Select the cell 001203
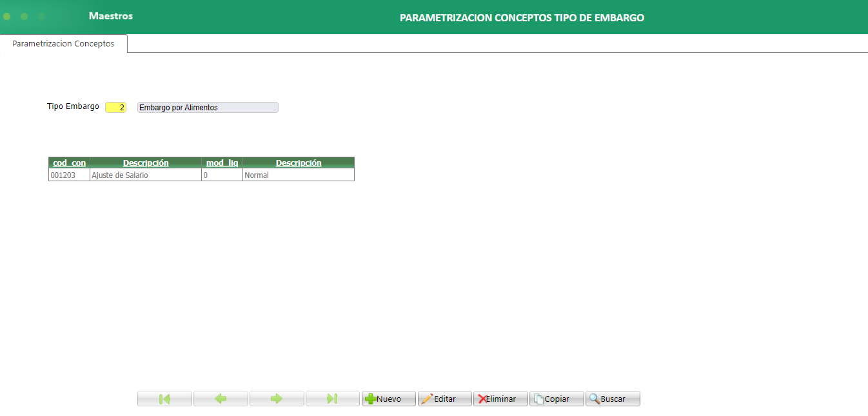 click(x=69, y=175)
